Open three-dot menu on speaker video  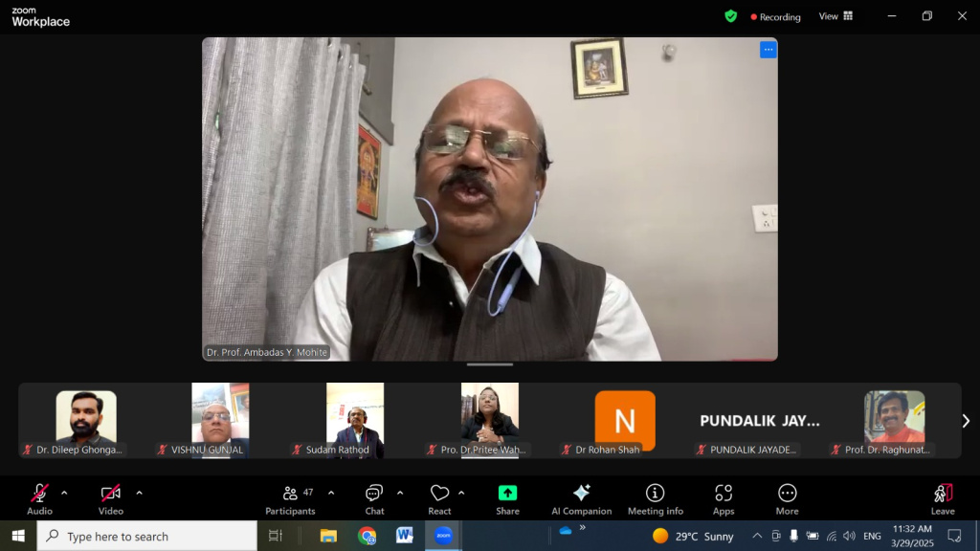tap(768, 50)
